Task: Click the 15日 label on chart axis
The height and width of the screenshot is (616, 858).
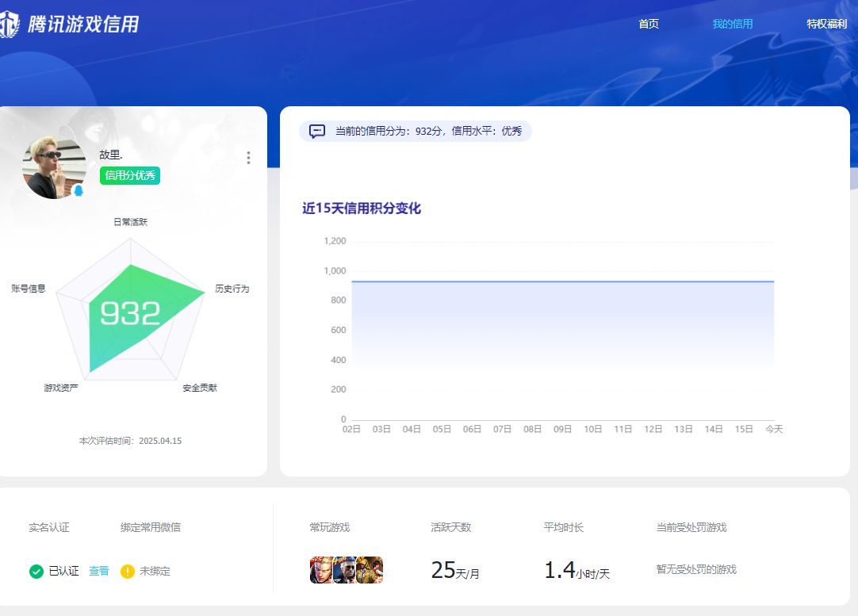Action: point(744,429)
